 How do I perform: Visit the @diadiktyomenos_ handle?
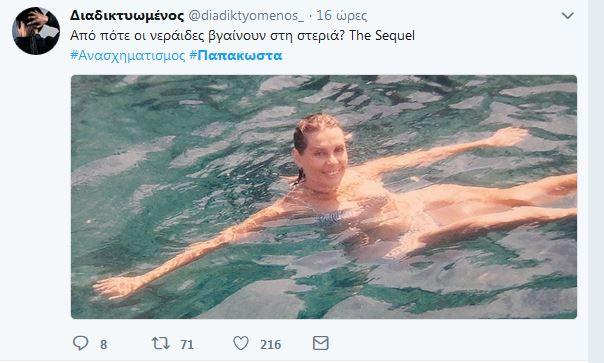point(246,16)
